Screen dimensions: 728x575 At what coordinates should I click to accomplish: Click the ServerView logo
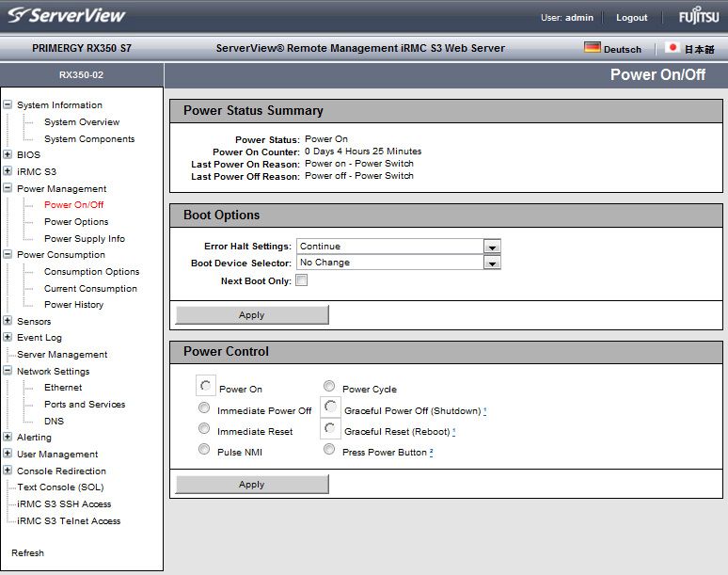coord(67,15)
